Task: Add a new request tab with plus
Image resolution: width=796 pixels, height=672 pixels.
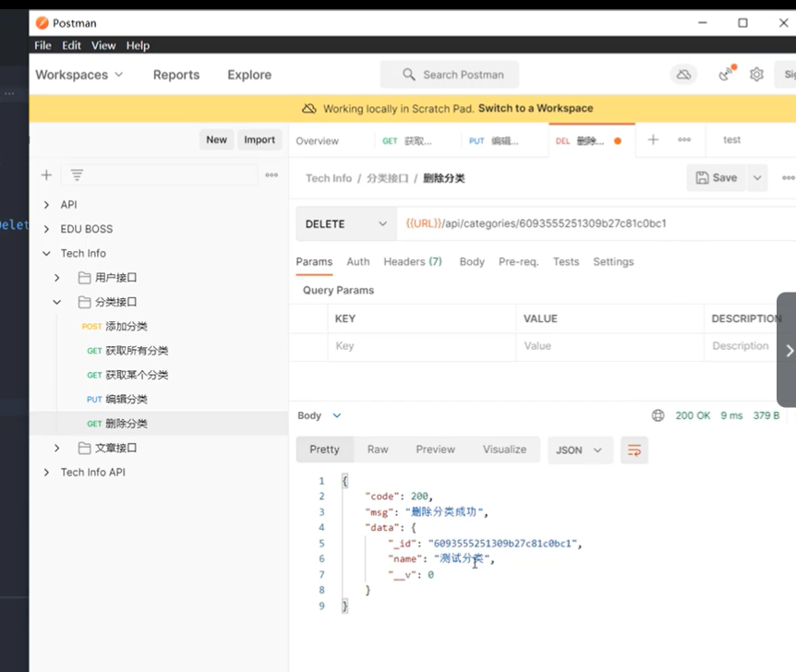Action: click(654, 139)
